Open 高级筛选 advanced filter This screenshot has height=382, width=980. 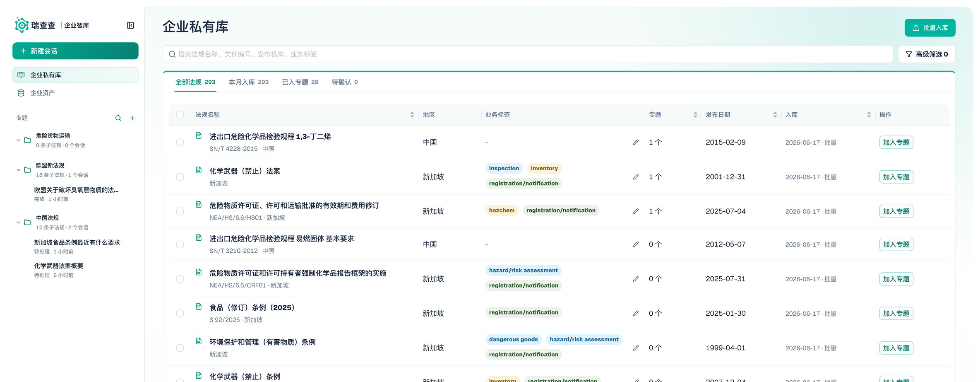coord(927,54)
